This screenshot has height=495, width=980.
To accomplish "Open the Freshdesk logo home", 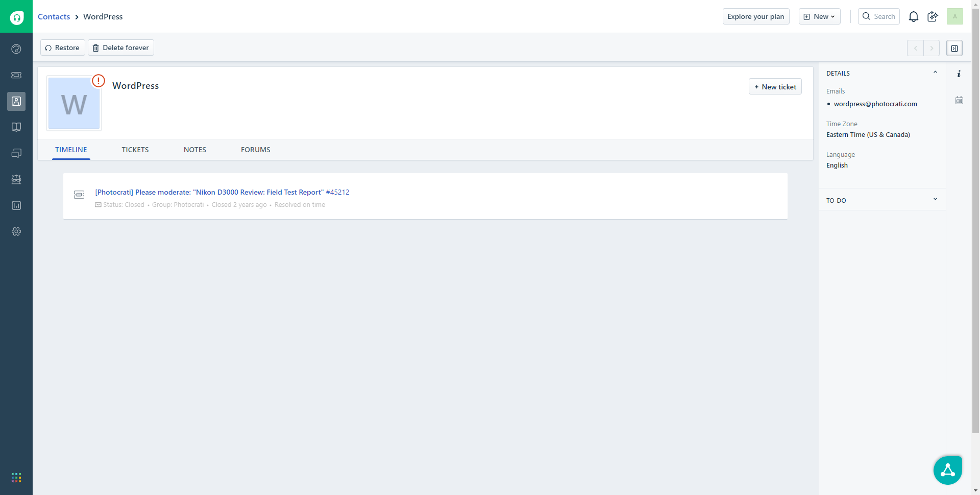I will [x=16, y=16].
